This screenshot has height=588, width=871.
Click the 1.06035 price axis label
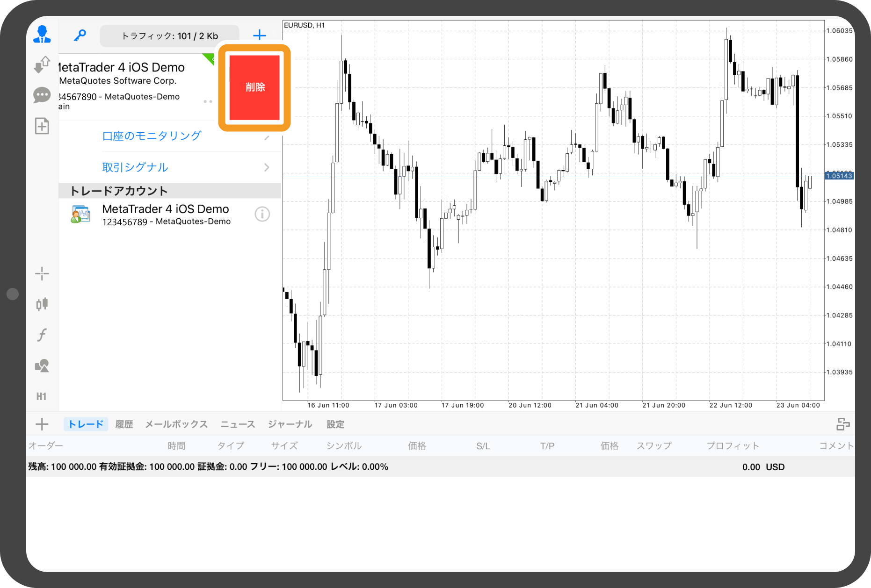(x=839, y=31)
